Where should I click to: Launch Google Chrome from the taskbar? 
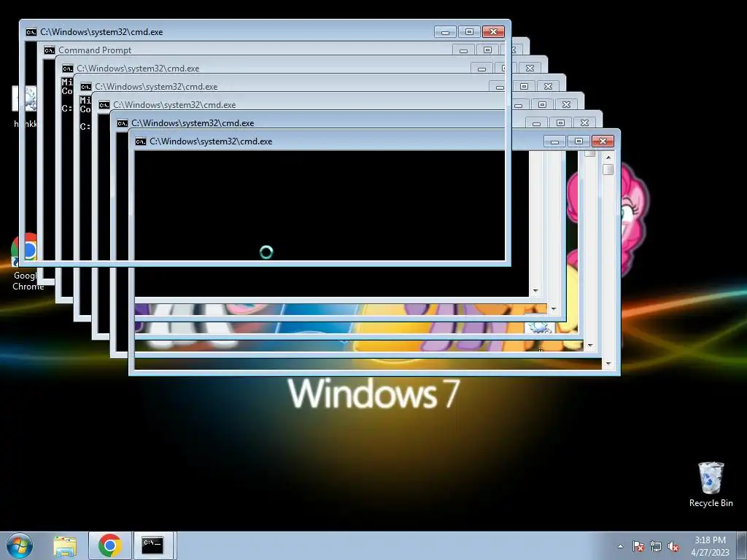pyautogui.click(x=109, y=545)
